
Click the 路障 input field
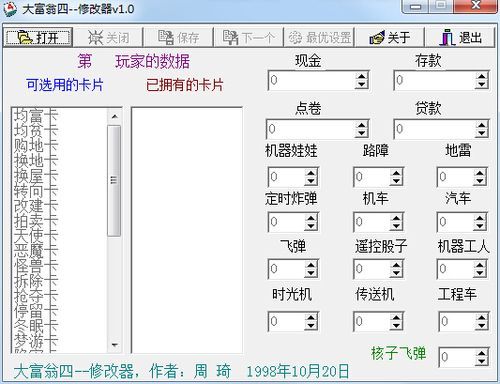pos(371,177)
